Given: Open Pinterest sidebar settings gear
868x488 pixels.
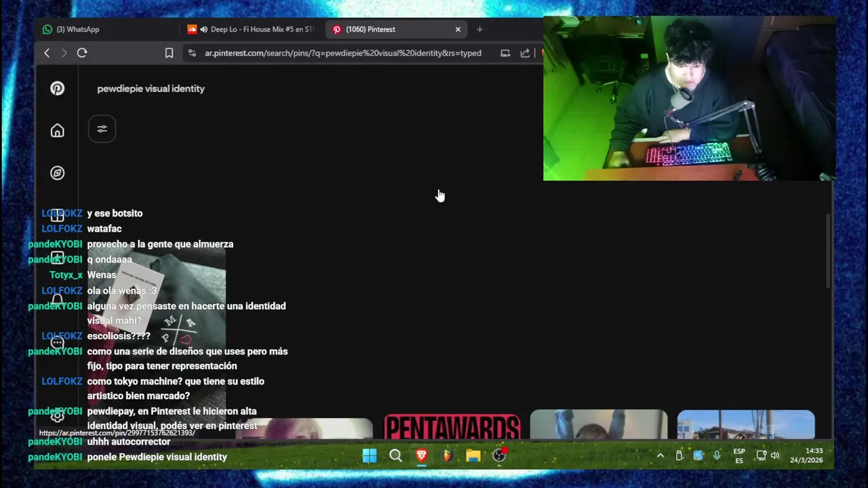Looking at the screenshot, I should (x=57, y=417).
